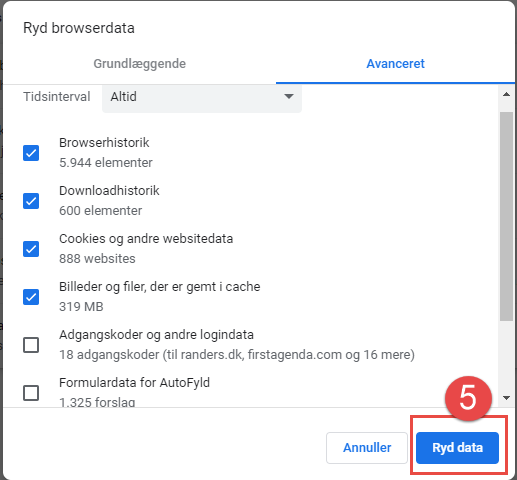Click the Downloadhistorik label text
This screenshot has width=517, height=480.
[x=109, y=191]
